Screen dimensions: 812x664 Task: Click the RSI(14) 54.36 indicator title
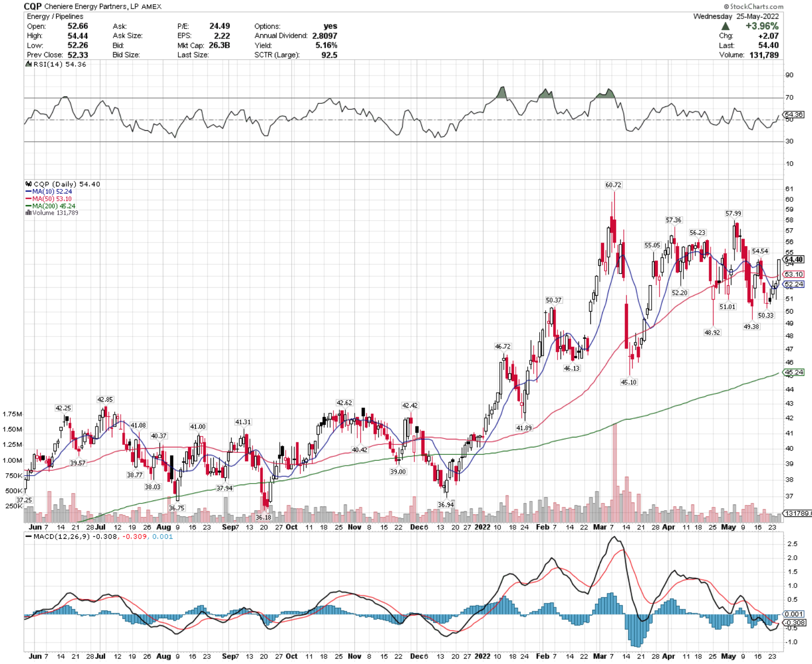(60, 65)
